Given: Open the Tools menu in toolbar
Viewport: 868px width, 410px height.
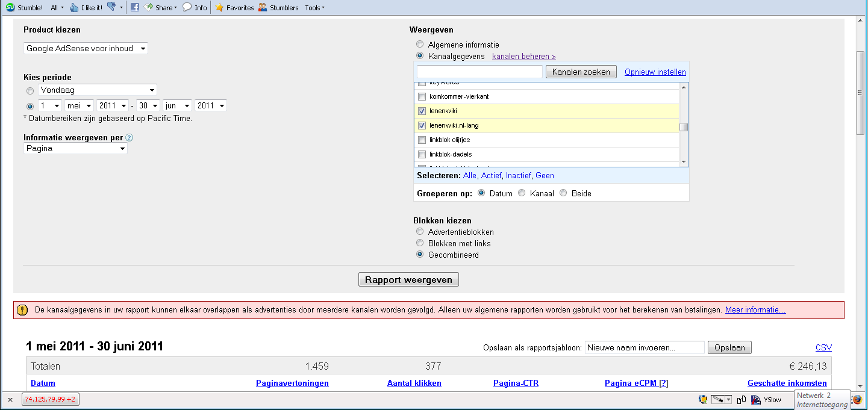Looking at the screenshot, I should click(314, 8).
